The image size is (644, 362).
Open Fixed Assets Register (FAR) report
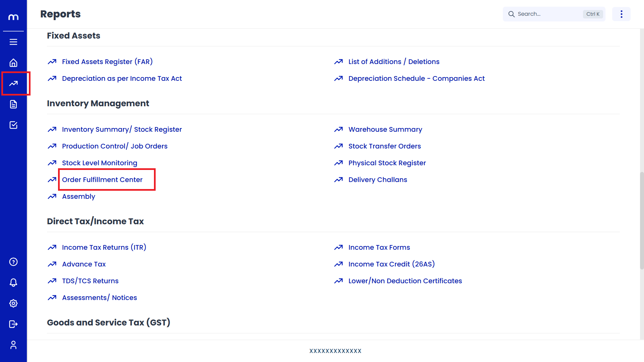pyautogui.click(x=107, y=62)
